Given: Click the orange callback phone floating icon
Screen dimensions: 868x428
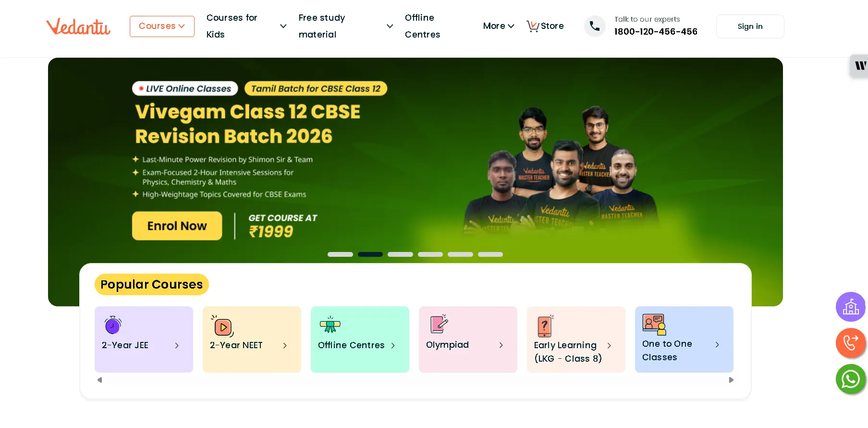Looking at the screenshot, I should [851, 343].
